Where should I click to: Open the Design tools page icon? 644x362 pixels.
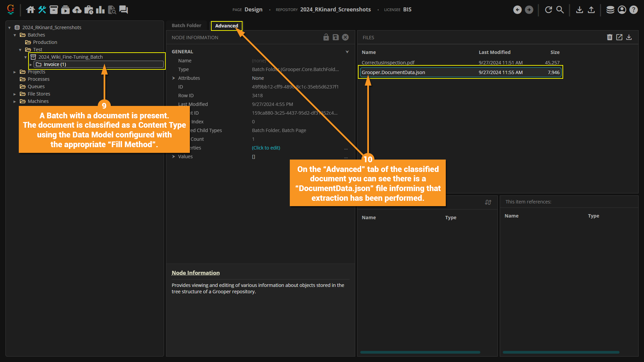pyautogui.click(x=42, y=10)
